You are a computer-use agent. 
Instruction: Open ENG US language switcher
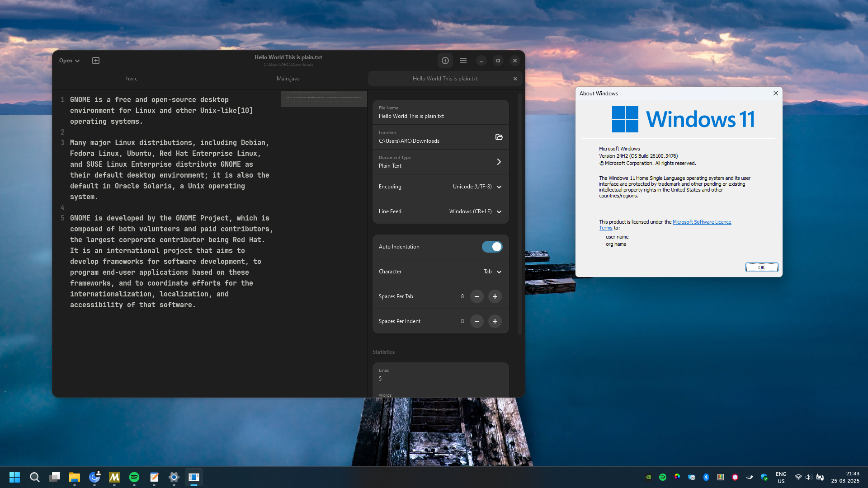(x=781, y=478)
